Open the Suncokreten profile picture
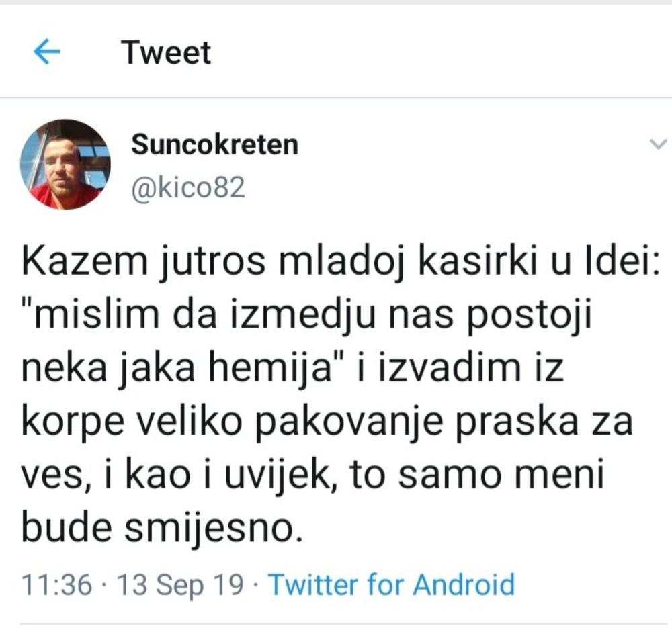The height and width of the screenshot is (638, 672). (x=65, y=165)
